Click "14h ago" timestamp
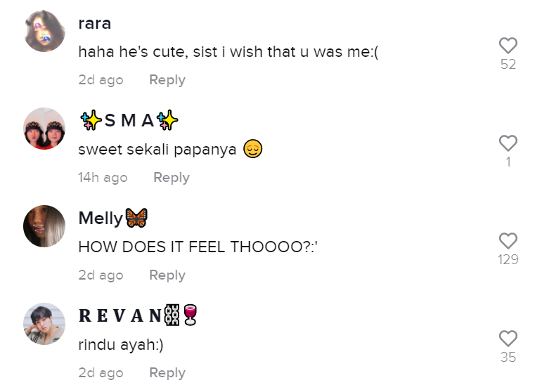542x392 pixels. coord(103,178)
